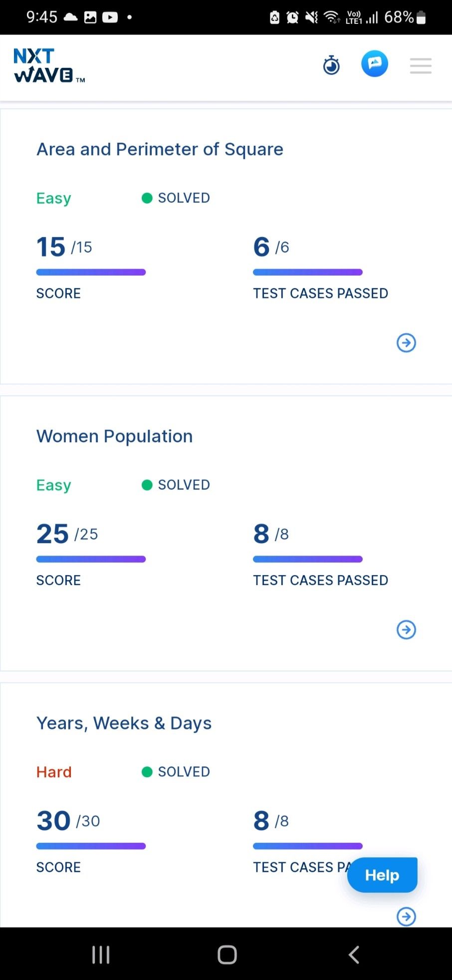Select Women Population title
This screenshot has width=452, height=980.
pyautogui.click(x=114, y=436)
